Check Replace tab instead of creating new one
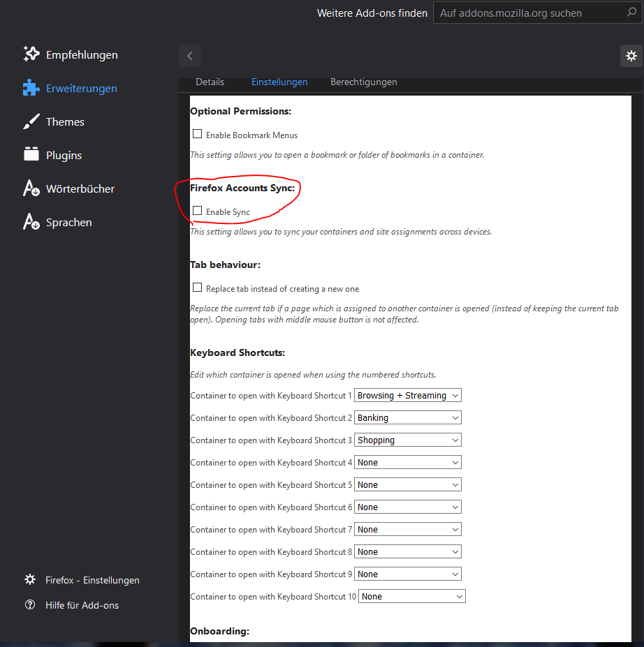 point(198,288)
